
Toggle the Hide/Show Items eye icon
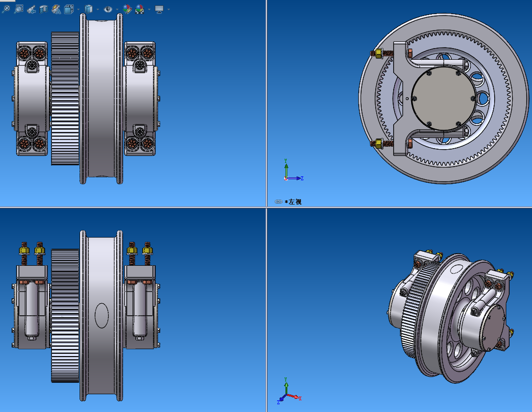coord(108,9)
